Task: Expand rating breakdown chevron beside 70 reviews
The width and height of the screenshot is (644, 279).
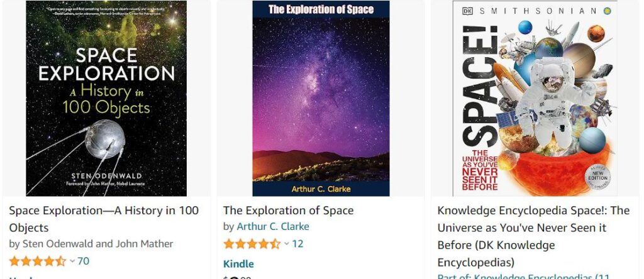Action: coord(72,261)
